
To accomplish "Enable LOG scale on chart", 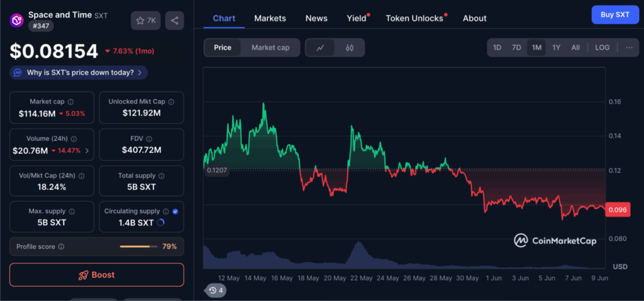I will 602,48.
